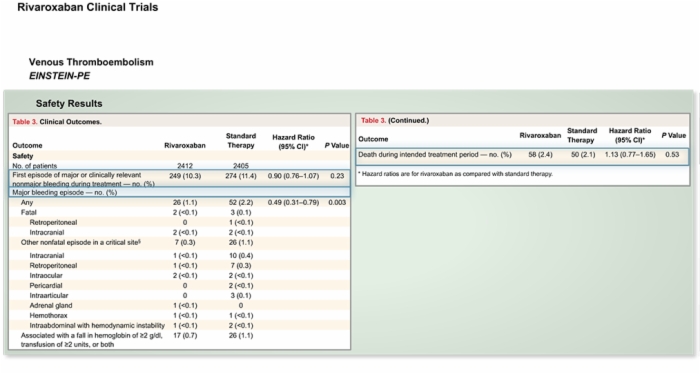Select 'Rivaroxaban' header in Clinical Outcomes table

(185, 145)
